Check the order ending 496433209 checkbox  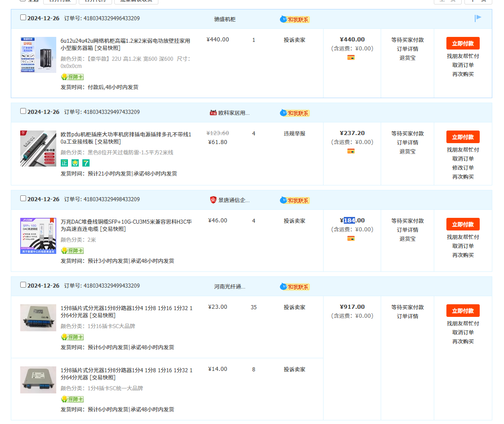point(23,18)
